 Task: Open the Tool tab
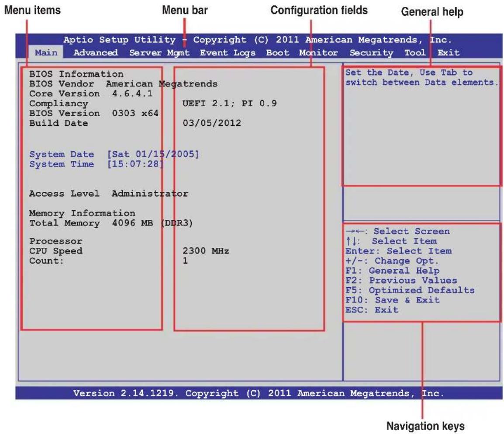coord(414,52)
